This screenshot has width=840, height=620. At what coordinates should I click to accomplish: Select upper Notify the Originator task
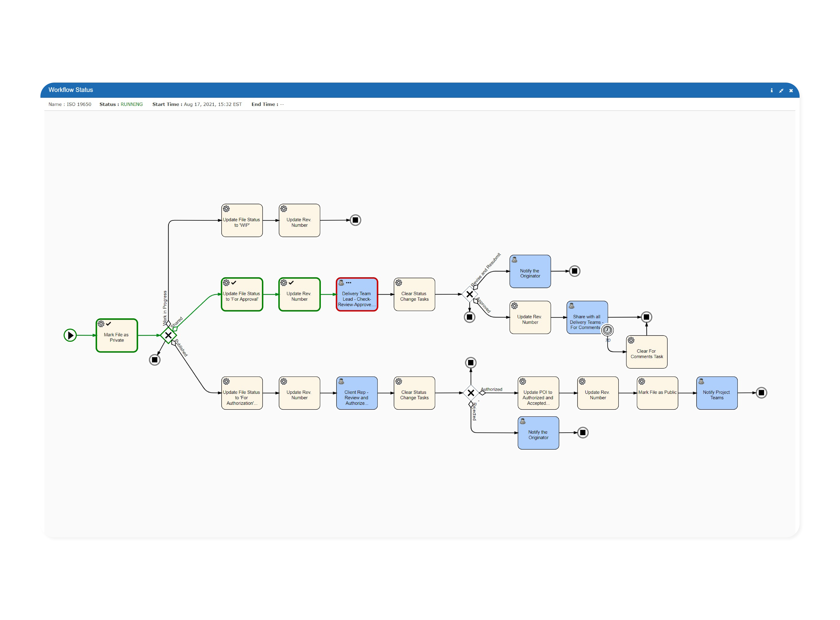(530, 271)
